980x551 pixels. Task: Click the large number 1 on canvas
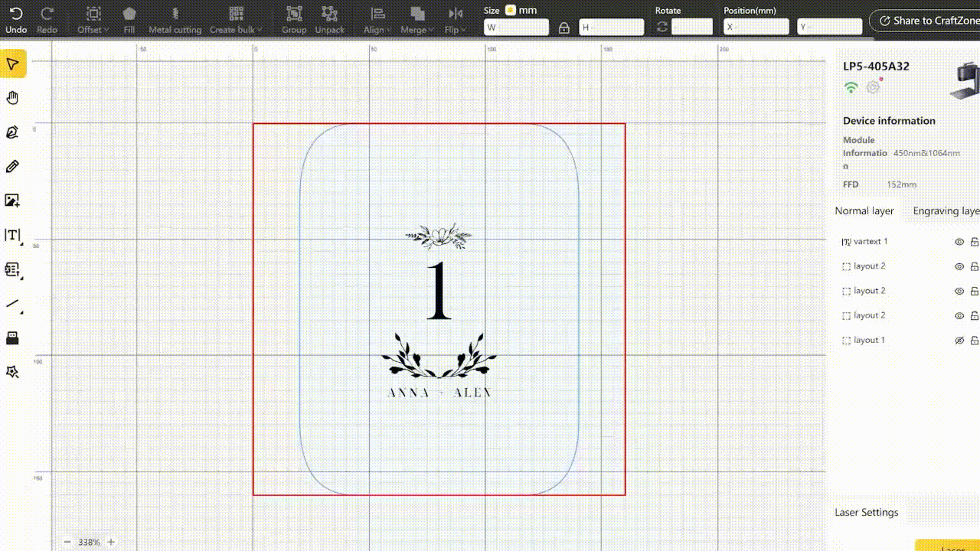tap(439, 291)
